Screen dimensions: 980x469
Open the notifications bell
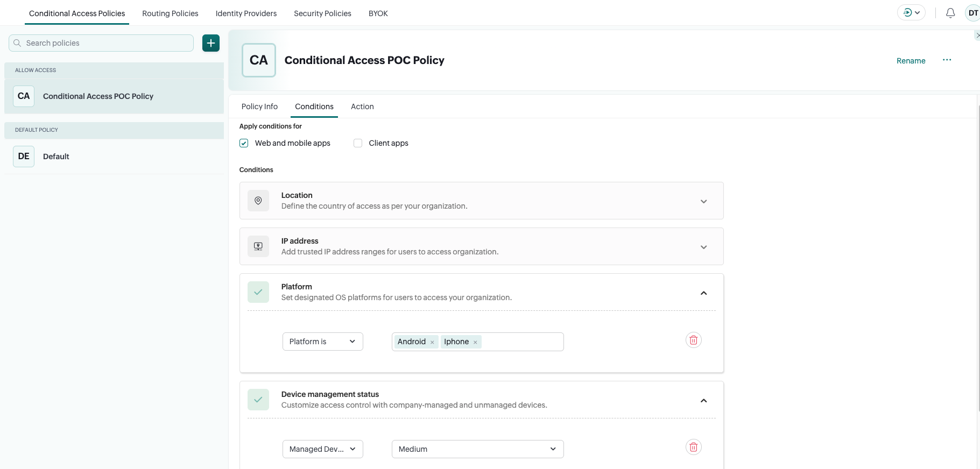point(950,13)
